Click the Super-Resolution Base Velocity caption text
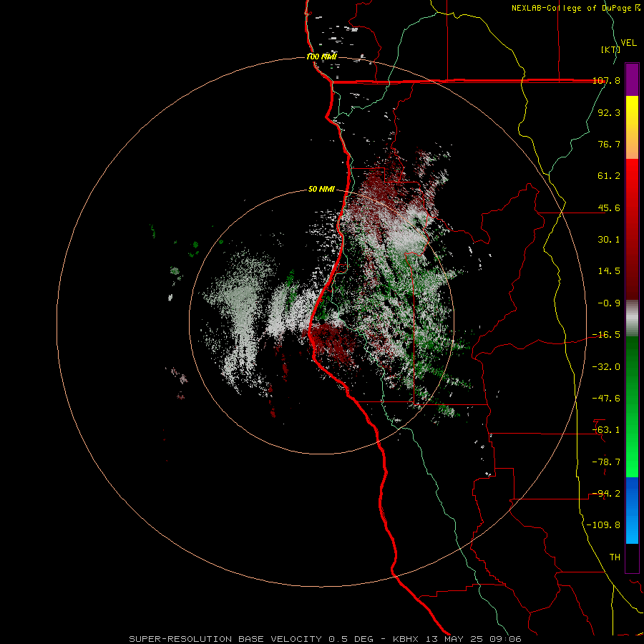Image resolution: width=644 pixels, height=644 pixels. tap(325, 639)
